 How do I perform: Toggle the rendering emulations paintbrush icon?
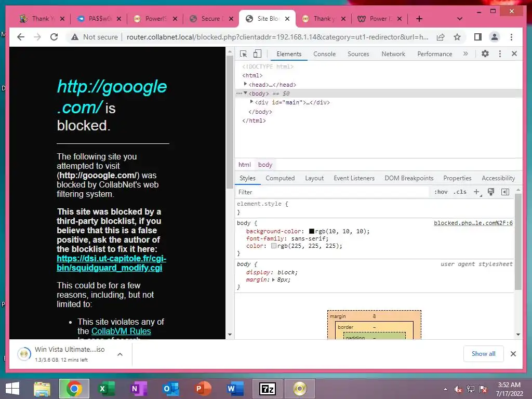coord(490,192)
